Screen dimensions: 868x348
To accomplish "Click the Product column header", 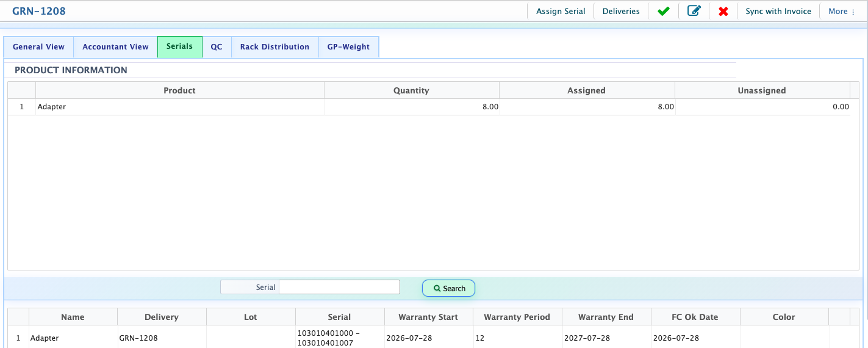I will coord(179,90).
